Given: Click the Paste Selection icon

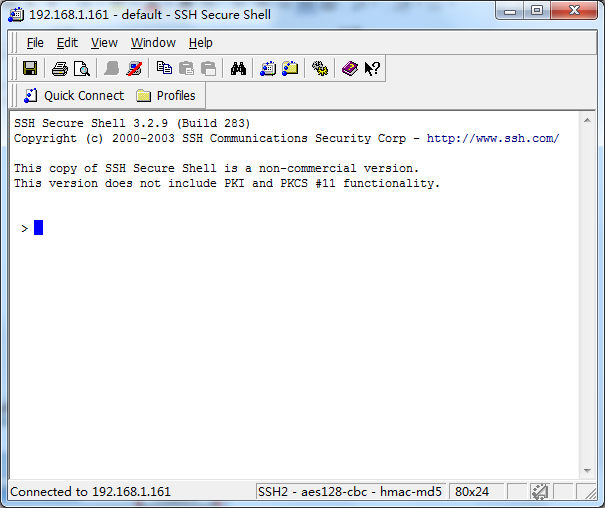Looking at the screenshot, I should point(208,69).
